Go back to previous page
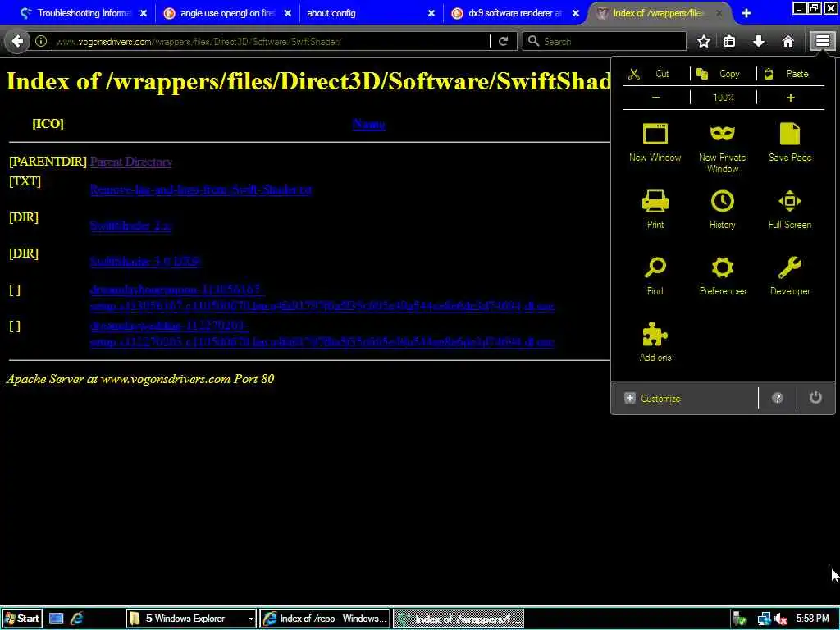This screenshot has height=630, width=840. (x=17, y=41)
